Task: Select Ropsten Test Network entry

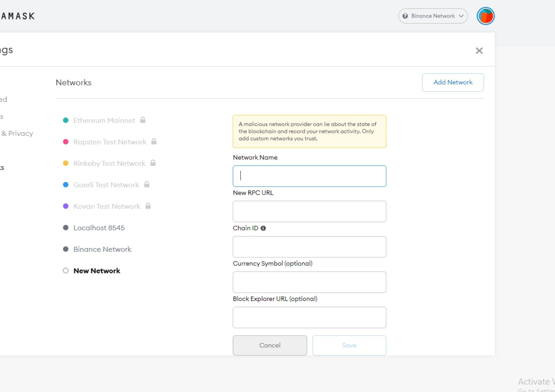Action: point(110,142)
